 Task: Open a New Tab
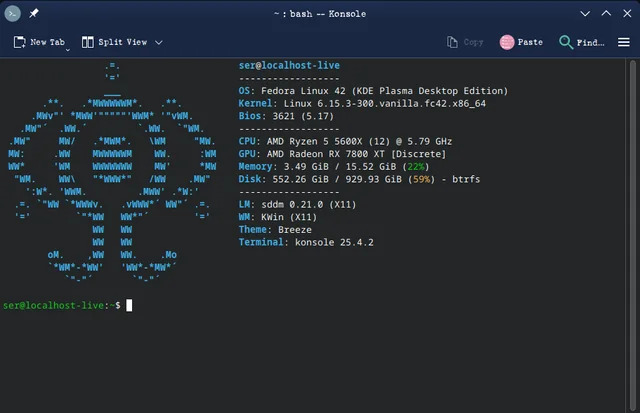(x=39, y=42)
